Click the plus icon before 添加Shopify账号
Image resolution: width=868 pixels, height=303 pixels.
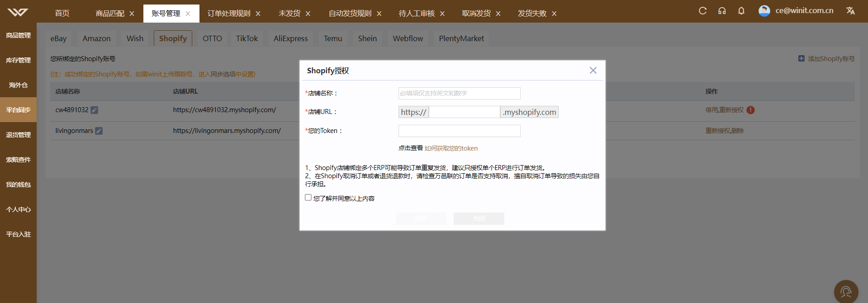tap(801, 58)
